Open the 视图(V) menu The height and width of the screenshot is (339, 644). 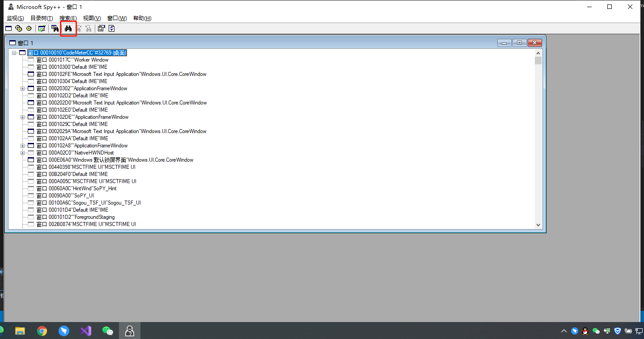92,18
